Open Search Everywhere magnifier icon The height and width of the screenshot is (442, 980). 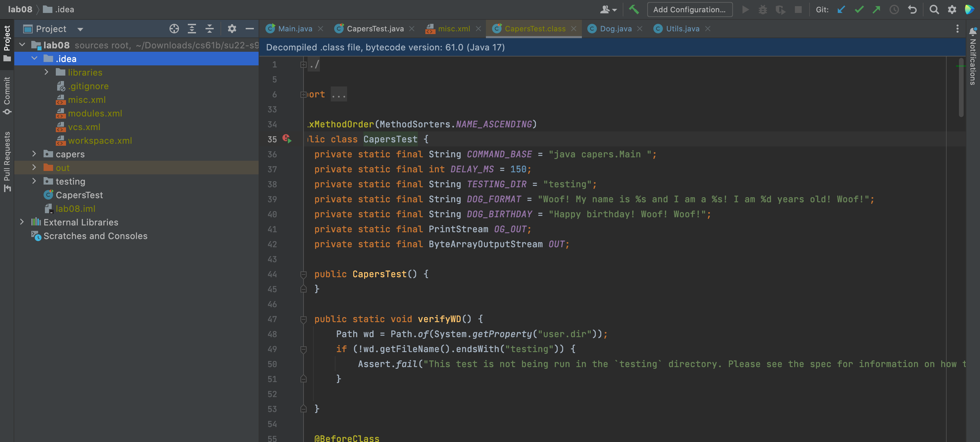pyautogui.click(x=934, y=10)
